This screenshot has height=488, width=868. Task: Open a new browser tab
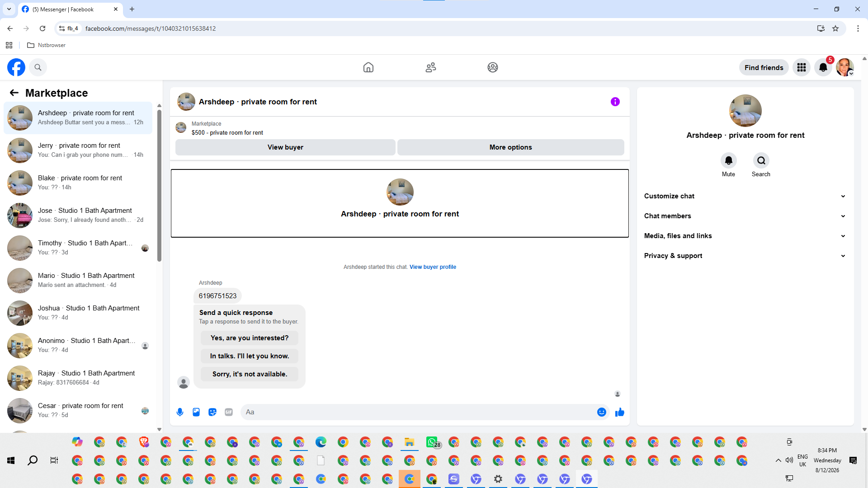pyautogui.click(x=132, y=9)
